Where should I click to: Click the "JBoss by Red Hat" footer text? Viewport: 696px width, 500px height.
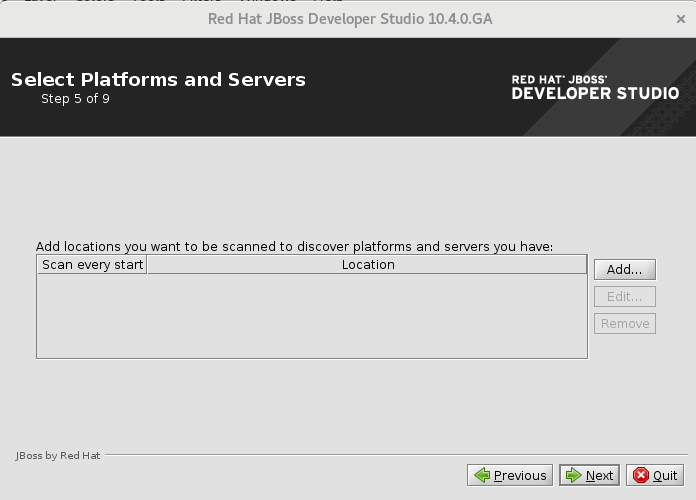pyautogui.click(x=58, y=456)
